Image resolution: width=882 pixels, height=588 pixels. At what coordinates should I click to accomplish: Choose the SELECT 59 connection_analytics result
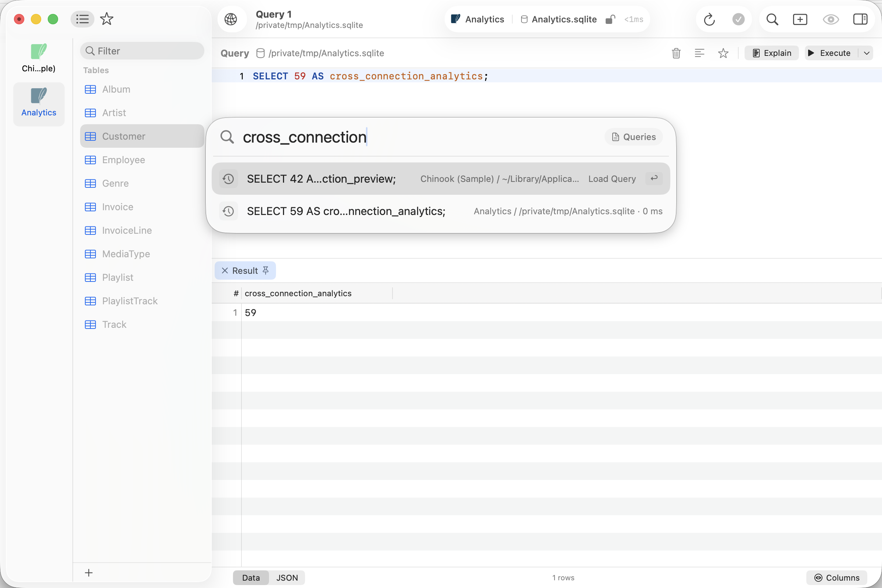[441, 212]
